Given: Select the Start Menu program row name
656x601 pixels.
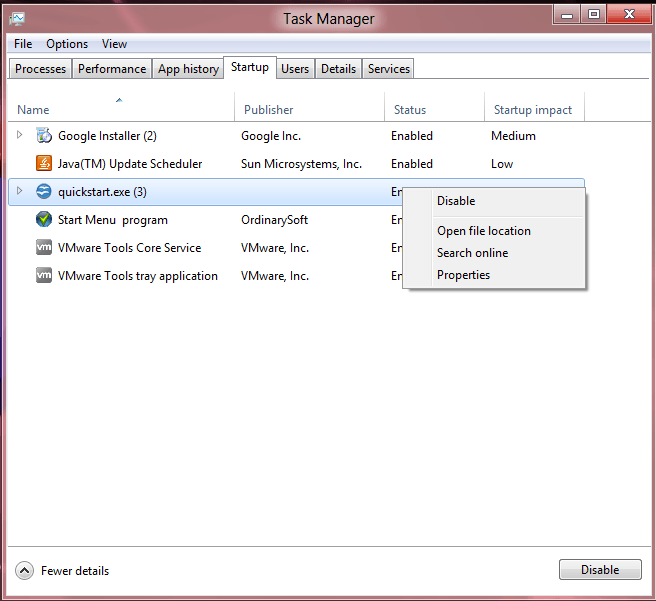Looking at the screenshot, I should 113,220.
